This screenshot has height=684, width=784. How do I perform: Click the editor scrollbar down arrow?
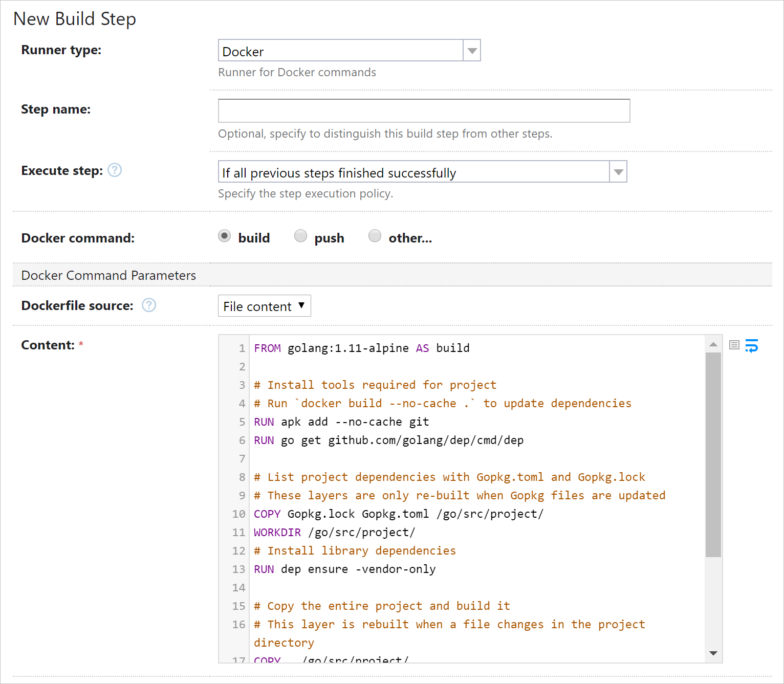coord(713,653)
